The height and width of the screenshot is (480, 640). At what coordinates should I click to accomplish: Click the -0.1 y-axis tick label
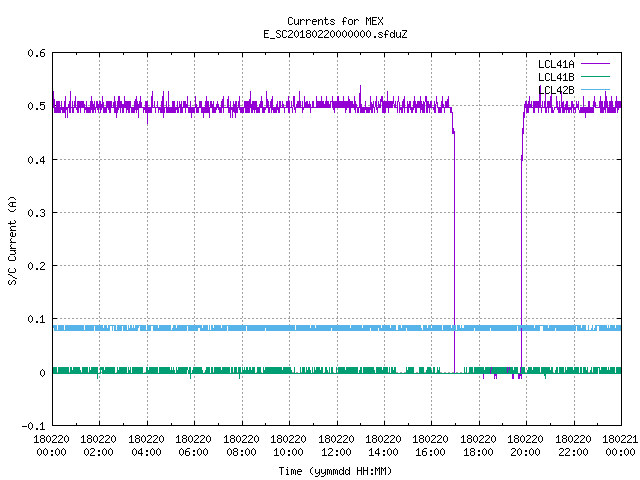pos(33,426)
